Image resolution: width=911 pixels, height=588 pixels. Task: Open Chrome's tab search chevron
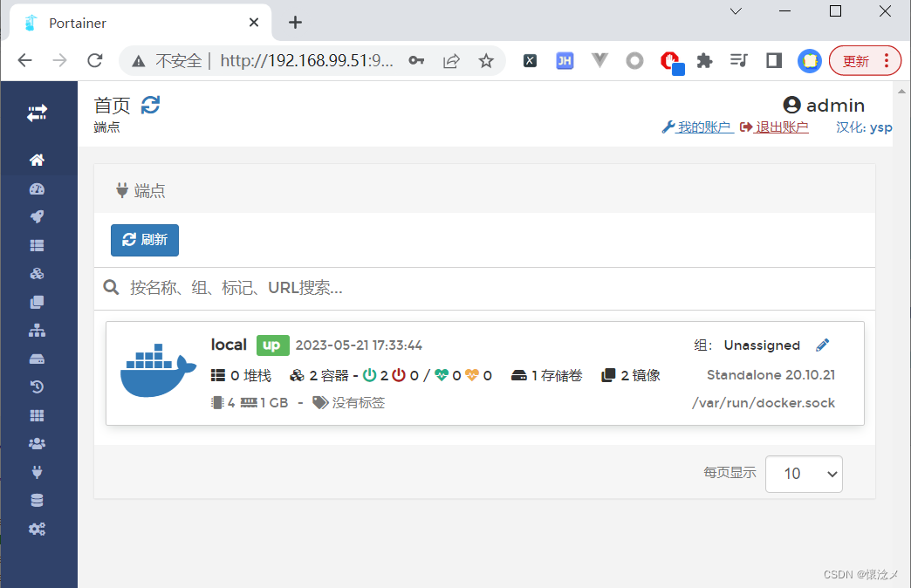(736, 11)
